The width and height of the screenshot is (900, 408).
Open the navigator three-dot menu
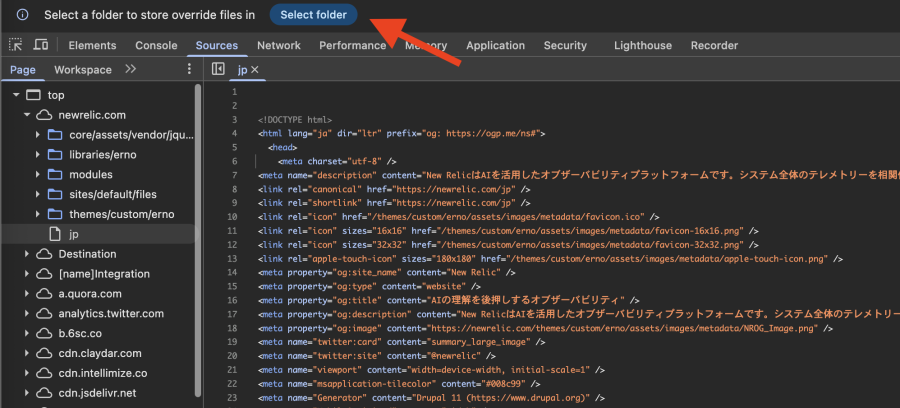pos(189,69)
